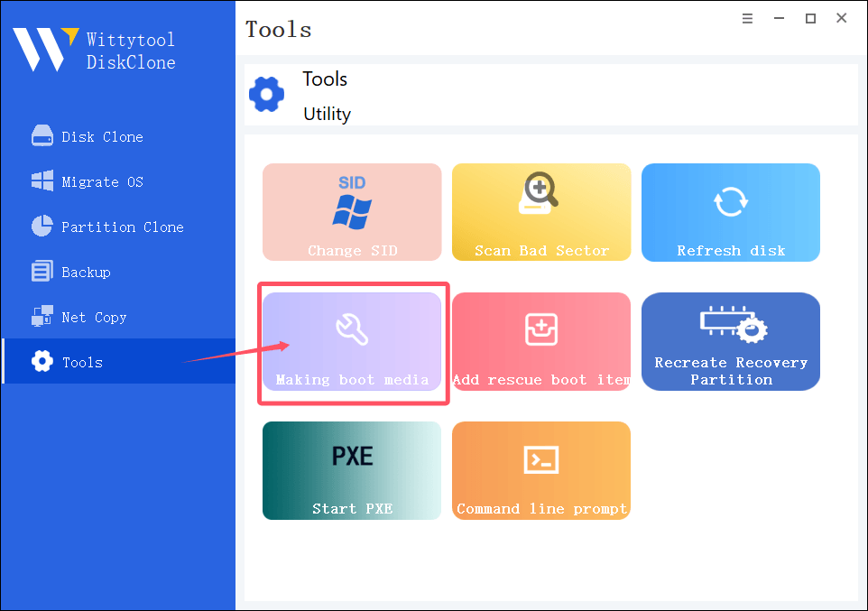Click the Tools gear icon in sidebar
Image resolution: width=868 pixels, height=611 pixels.
pos(42,361)
